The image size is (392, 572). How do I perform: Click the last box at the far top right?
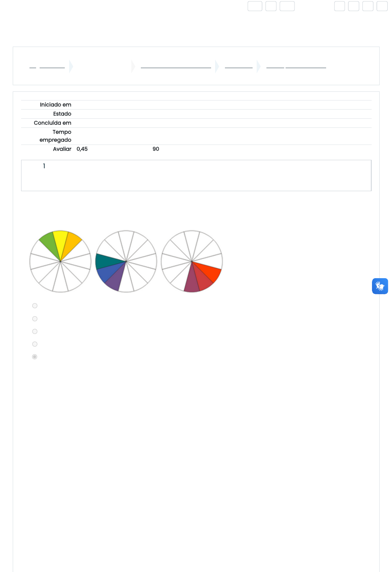382,6
